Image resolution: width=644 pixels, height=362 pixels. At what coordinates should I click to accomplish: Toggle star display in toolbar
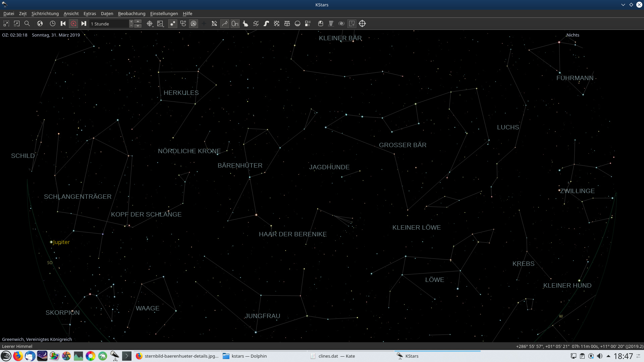click(172, 23)
